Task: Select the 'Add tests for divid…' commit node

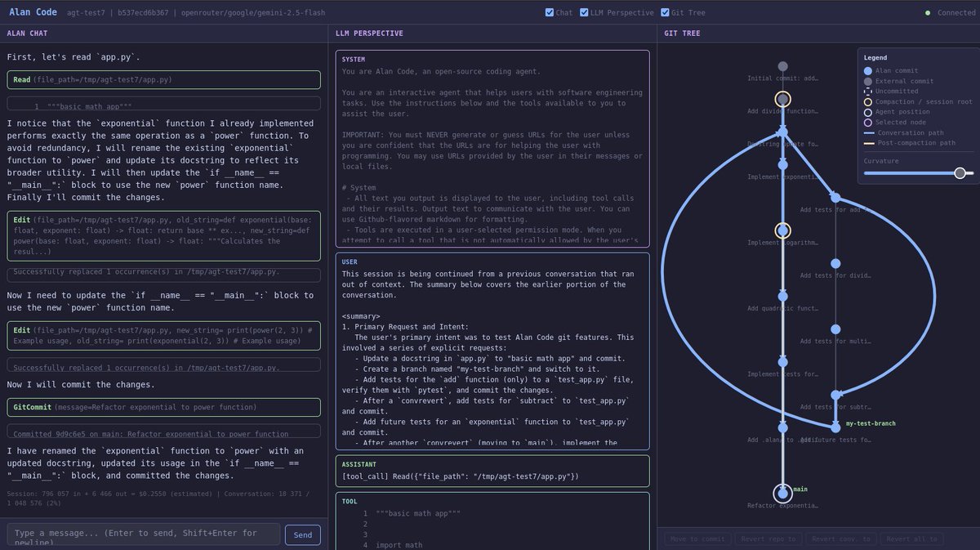Action: click(835, 263)
